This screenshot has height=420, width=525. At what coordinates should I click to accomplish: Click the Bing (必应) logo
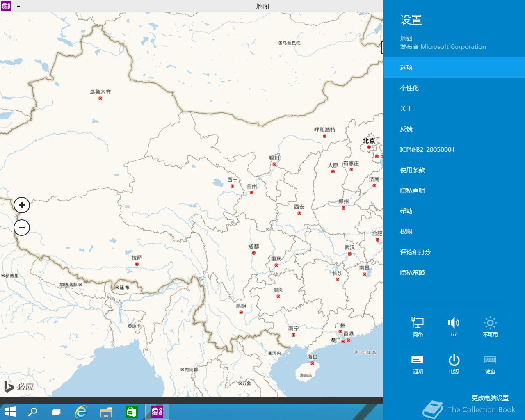19,386
